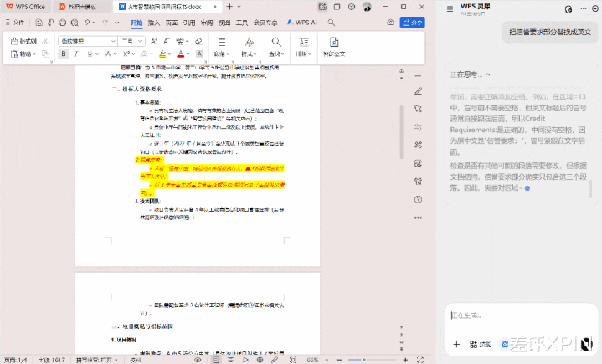
Task: Undo the last action
Action: [87, 23]
